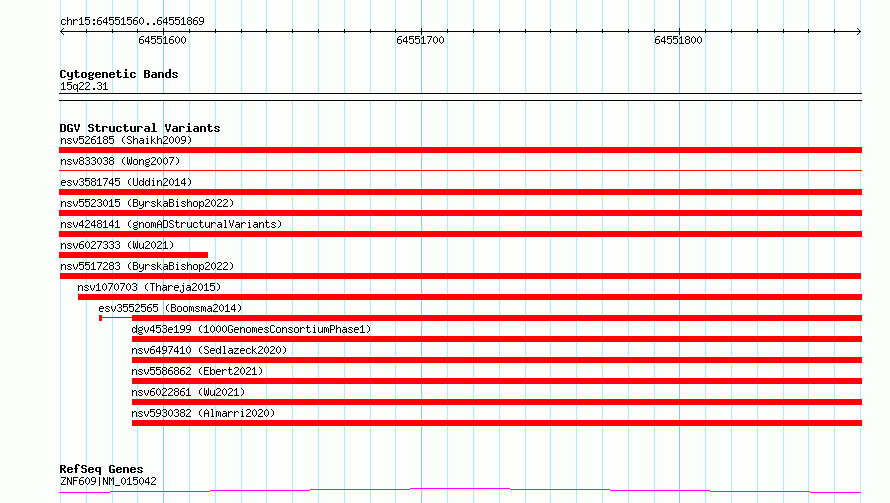Screen dimensions: 890x503
Task: Click the nsv6022861 (Wu2021) label
Action: pos(188,392)
